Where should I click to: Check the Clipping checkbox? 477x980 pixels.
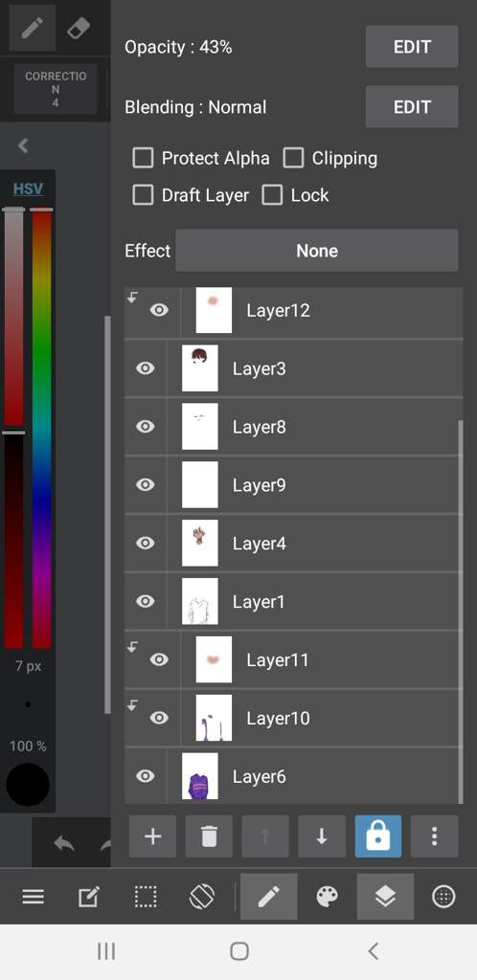[293, 158]
